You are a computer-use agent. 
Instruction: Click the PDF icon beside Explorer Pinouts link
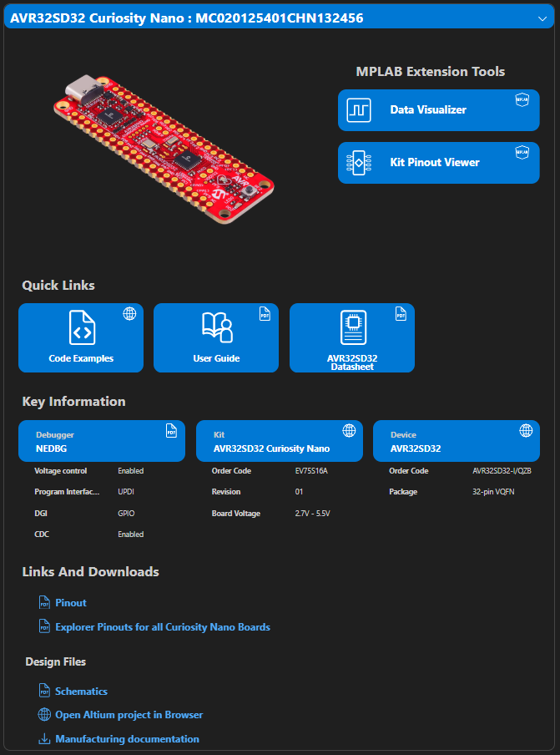(44, 627)
